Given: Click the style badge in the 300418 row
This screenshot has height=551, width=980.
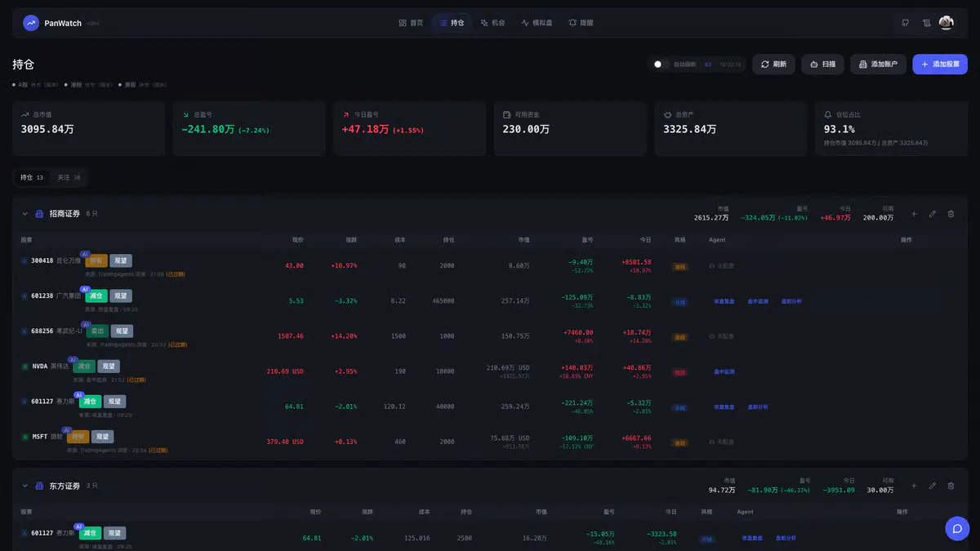Looking at the screenshot, I should (x=679, y=267).
